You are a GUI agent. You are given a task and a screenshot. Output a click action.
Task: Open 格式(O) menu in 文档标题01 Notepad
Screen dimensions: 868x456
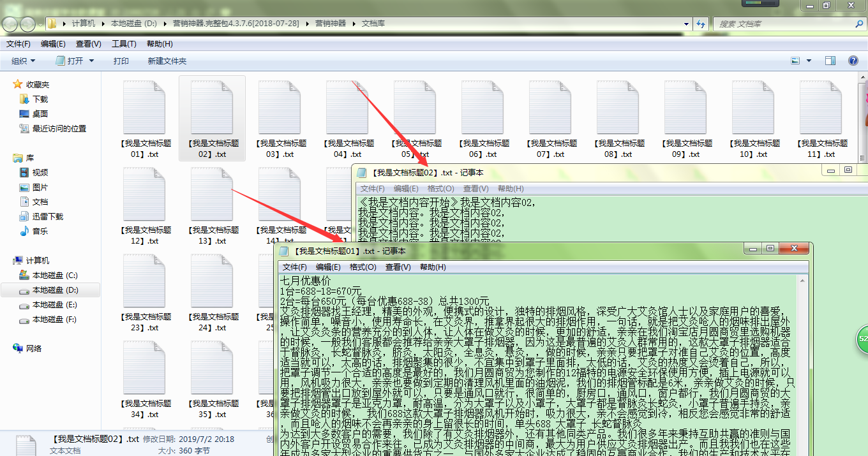tap(363, 267)
